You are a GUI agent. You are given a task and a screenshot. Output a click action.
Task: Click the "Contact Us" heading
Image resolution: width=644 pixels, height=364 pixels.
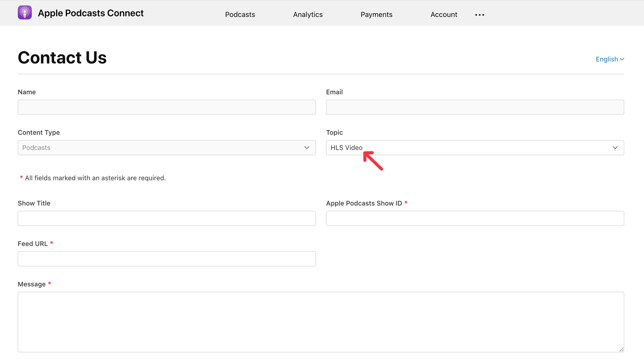click(x=62, y=57)
